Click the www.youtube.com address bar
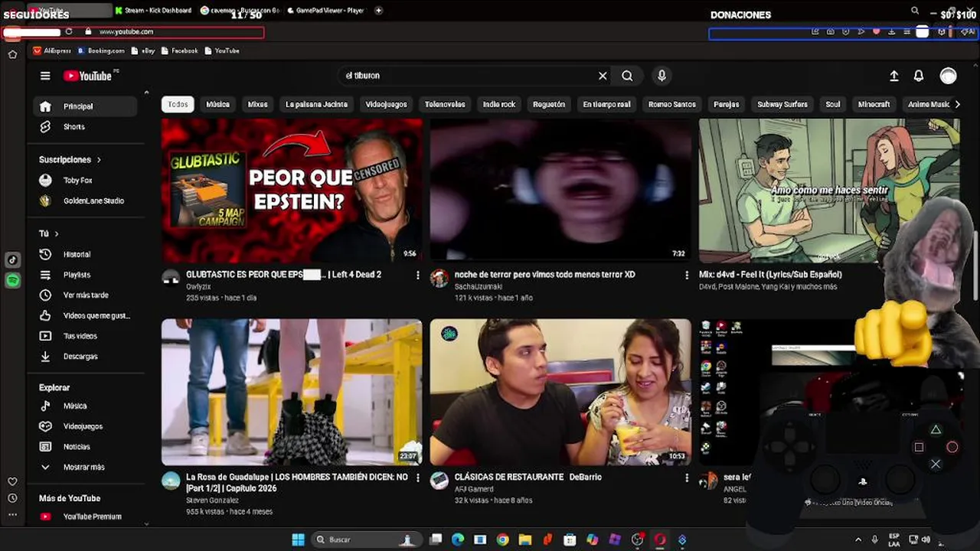This screenshot has height=551, width=980. 126,32
